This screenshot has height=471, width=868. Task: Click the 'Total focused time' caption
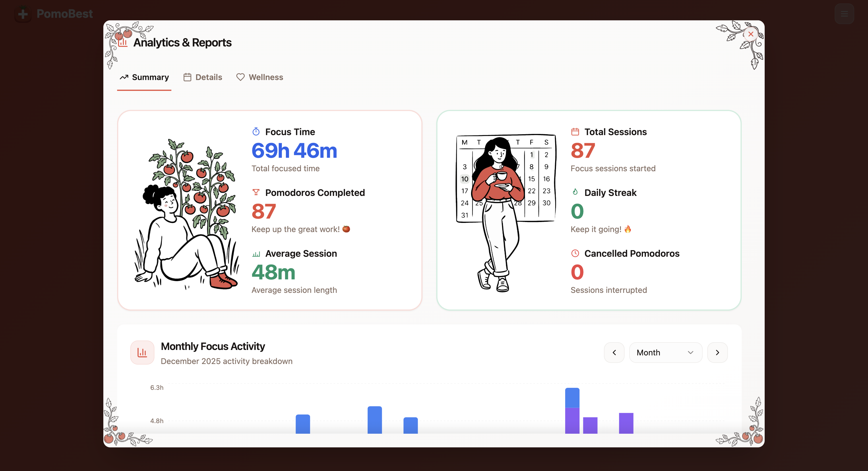[285, 168]
